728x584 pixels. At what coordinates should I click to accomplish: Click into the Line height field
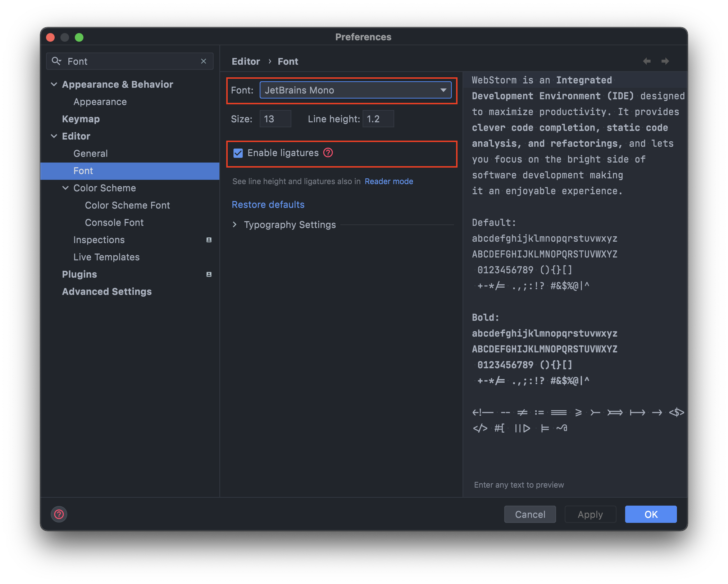(378, 119)
